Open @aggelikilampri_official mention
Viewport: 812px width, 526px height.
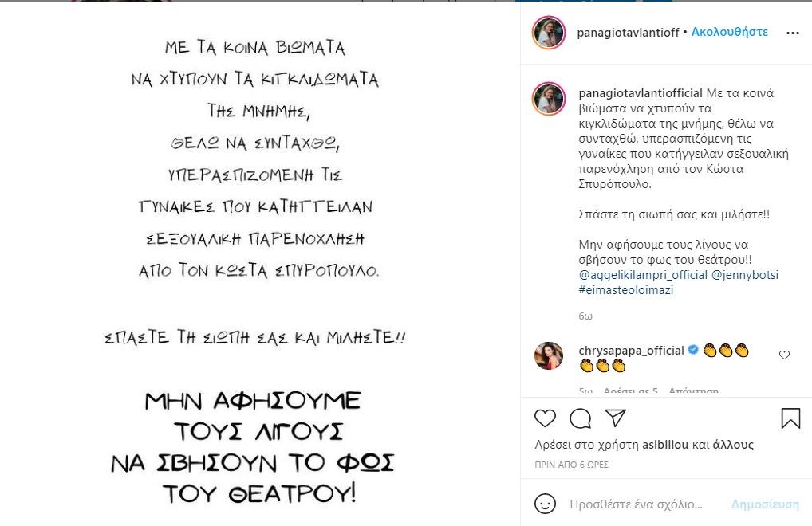point(643,275)
